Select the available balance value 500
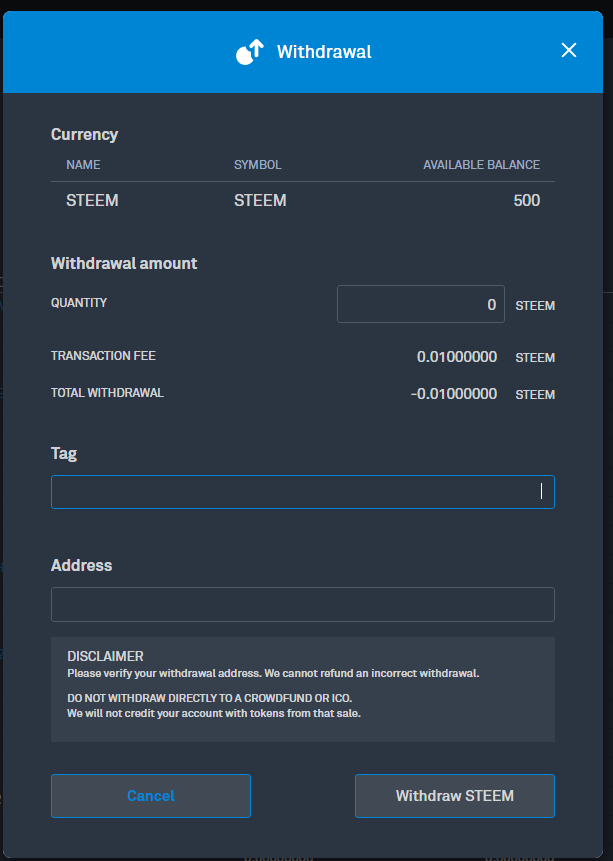This screenshot has width=613, height=861. [527, 200]
